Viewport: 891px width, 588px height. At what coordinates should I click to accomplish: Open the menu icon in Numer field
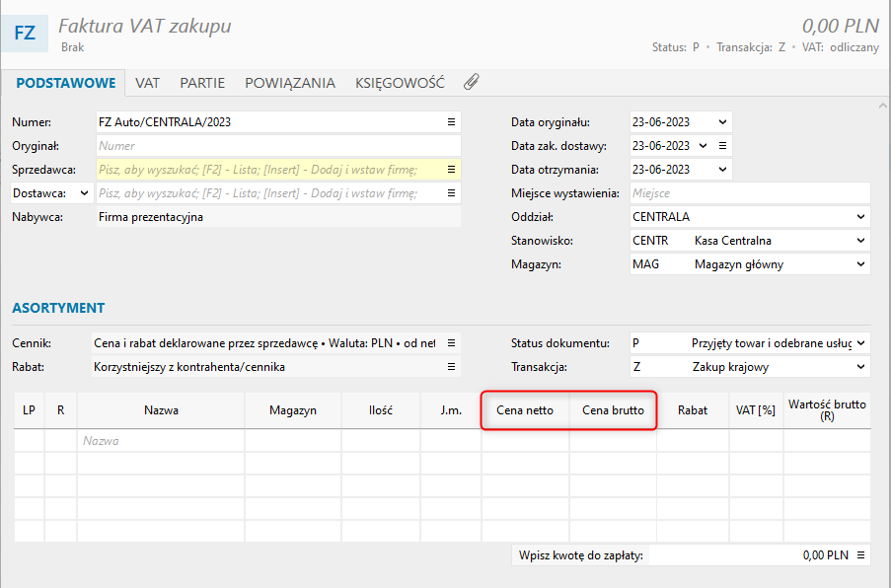(x=451, y=122)
